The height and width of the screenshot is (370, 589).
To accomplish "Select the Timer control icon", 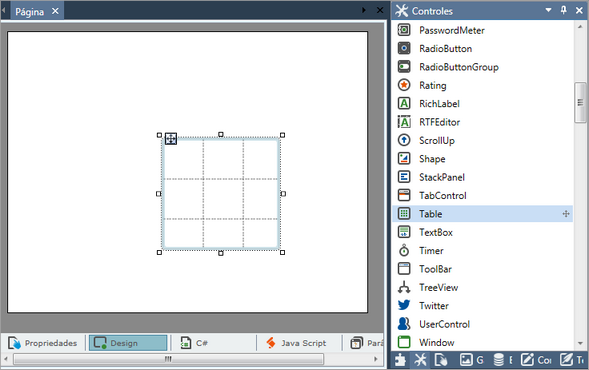I will [x=404, y=250].
